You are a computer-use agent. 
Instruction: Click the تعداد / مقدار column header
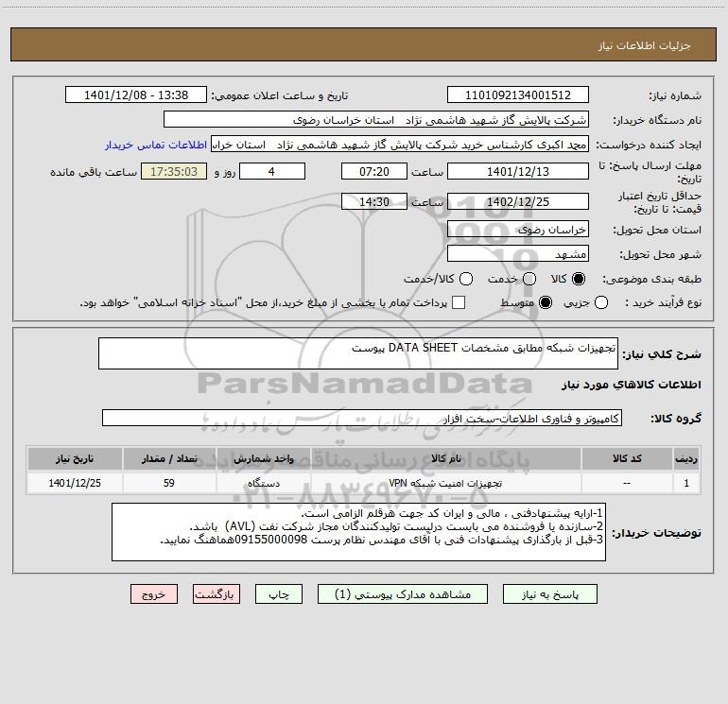point(169,458)
